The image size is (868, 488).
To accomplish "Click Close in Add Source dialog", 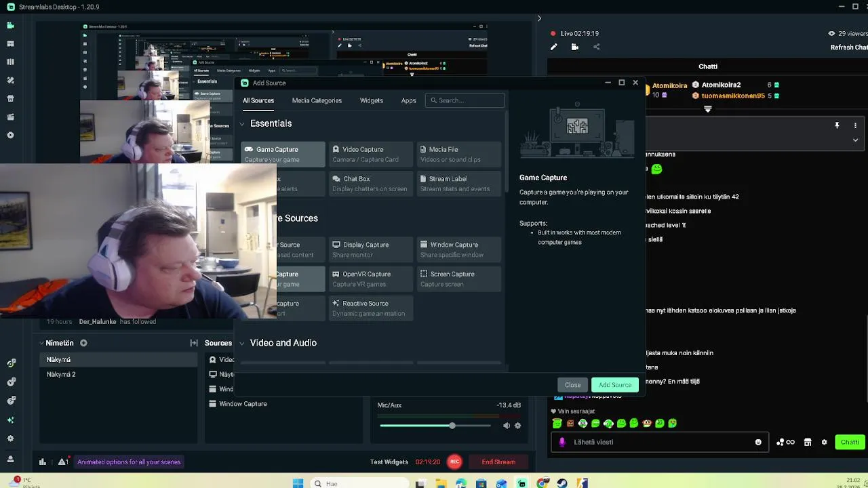I will 572,385.
